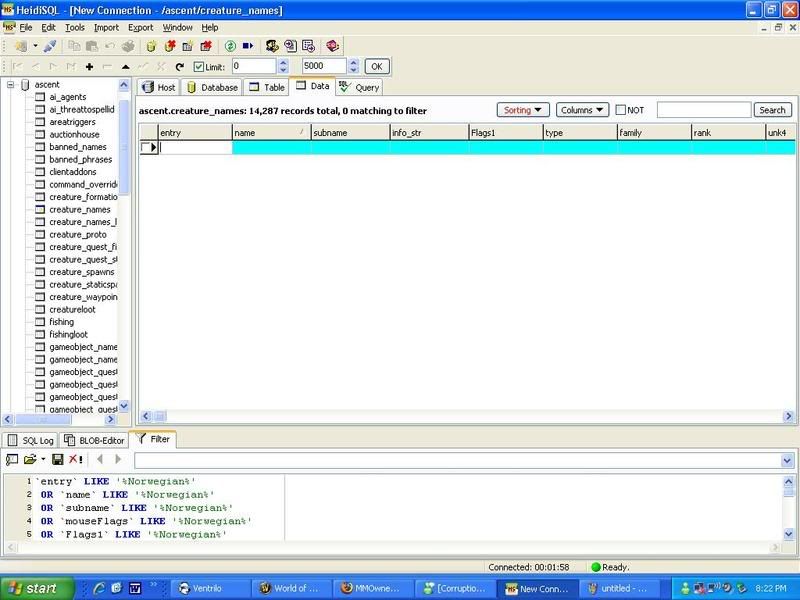Image resolution: width=800 pixels, height=600 pixels.
Task: Click the black up-triangle edit record icon
Action: click(x=126, y=67)
